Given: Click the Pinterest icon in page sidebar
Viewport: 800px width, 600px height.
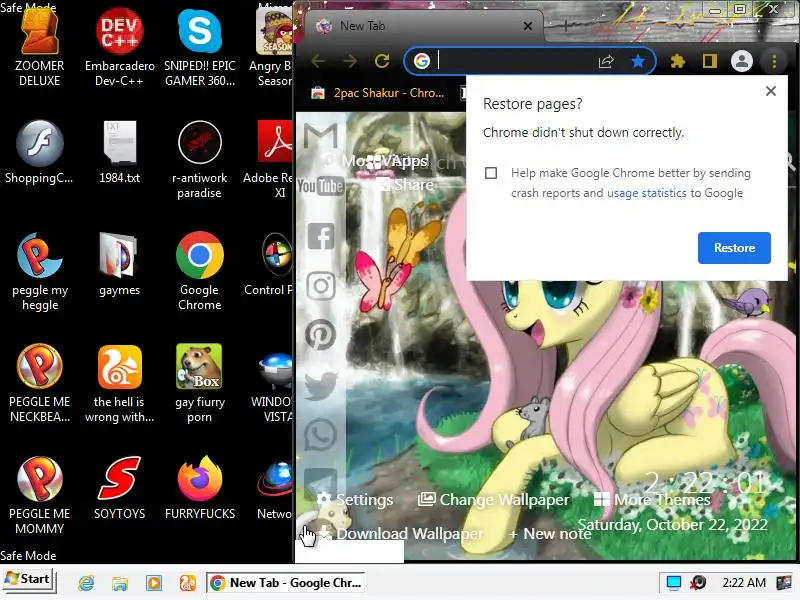Looking at the screenshot, I should [320, 335].
